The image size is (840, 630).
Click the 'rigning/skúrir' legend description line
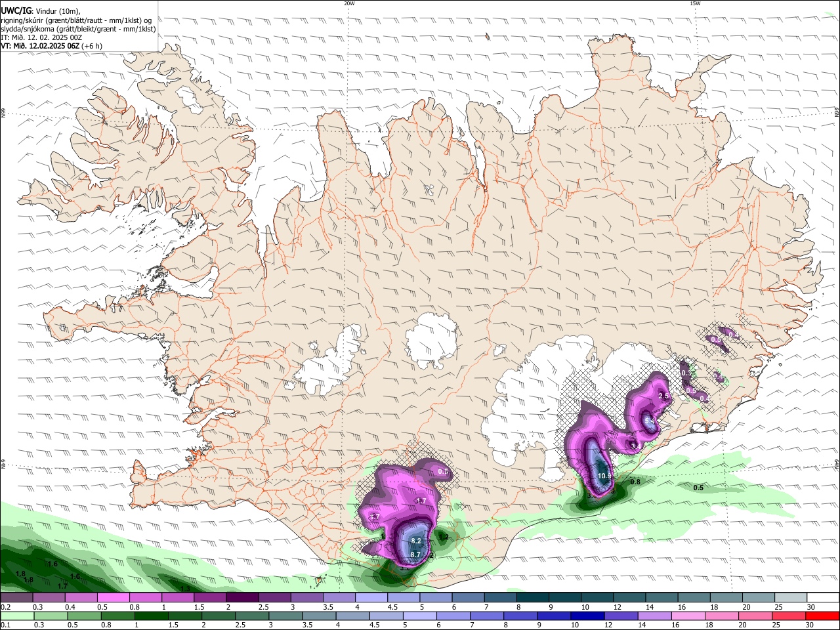point(75,20)
